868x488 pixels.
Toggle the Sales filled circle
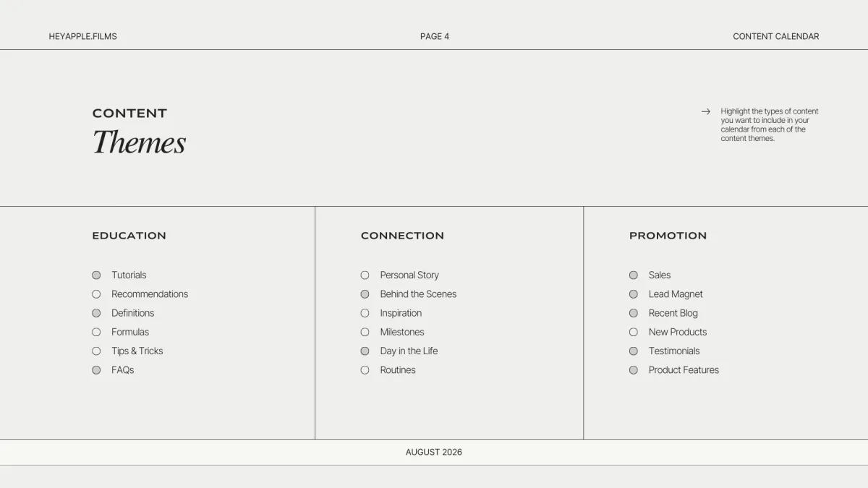pos(634,275)
